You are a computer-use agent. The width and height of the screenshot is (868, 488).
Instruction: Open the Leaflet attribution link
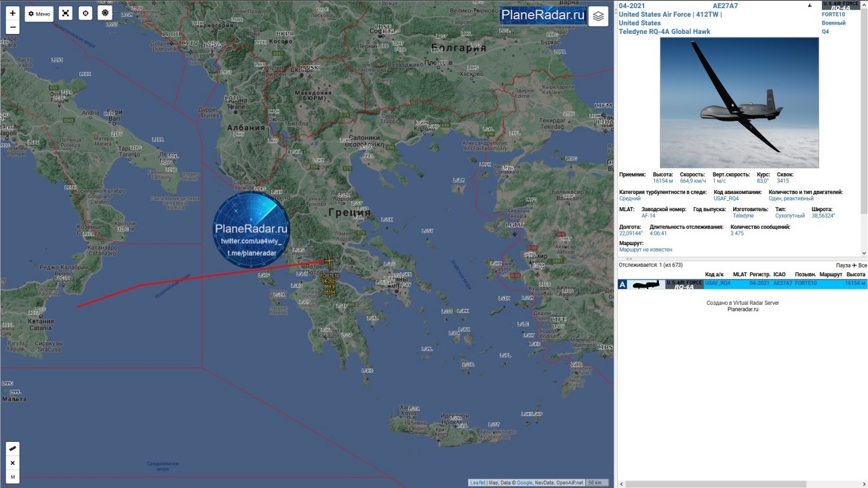point(478,483)
